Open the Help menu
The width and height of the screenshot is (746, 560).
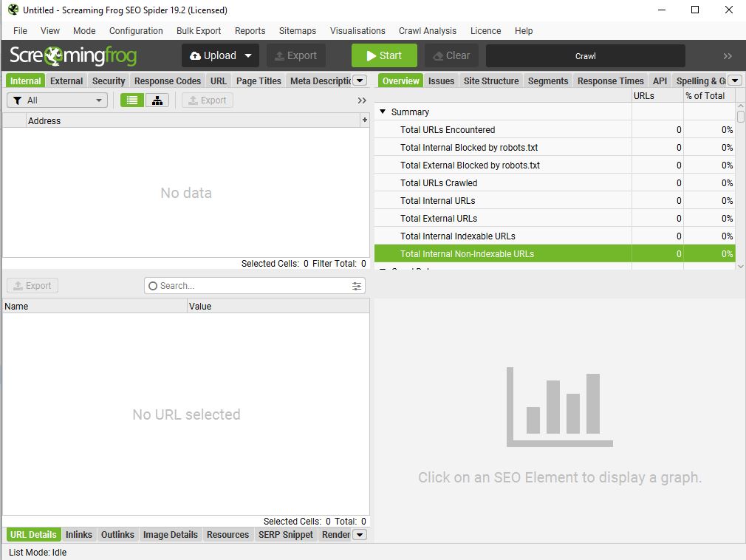524,31
